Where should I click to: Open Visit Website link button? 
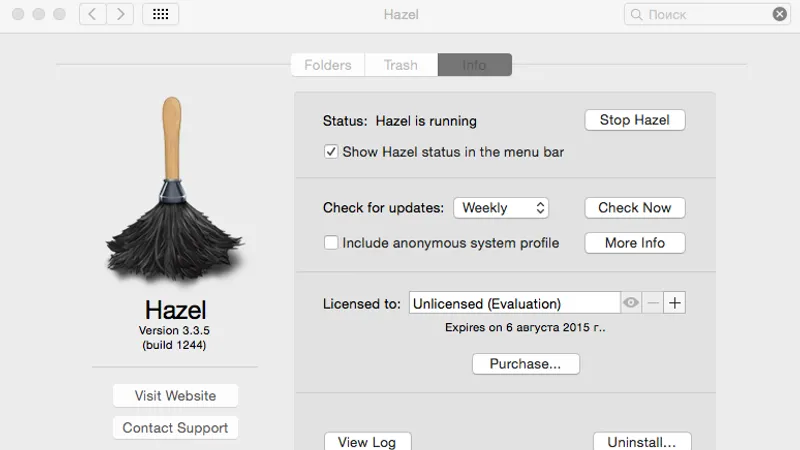click(x=176, y=395)
